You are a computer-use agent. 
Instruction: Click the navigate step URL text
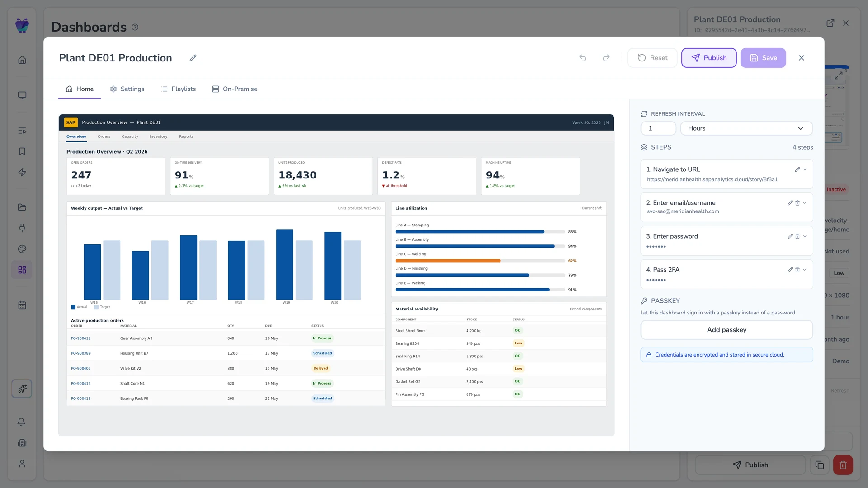712,179
